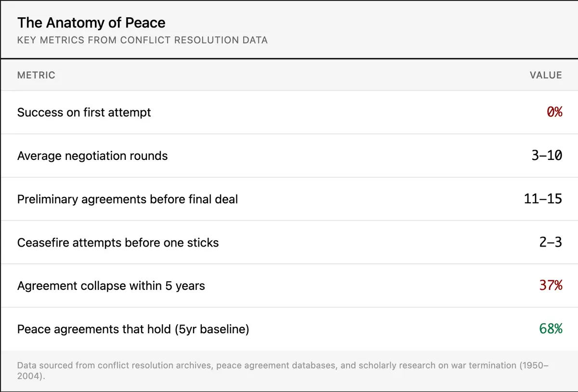Click the 2–3 ceasefire attempts value
The height and width of the screenshot is (392, 578).
[x=551, y=242]
